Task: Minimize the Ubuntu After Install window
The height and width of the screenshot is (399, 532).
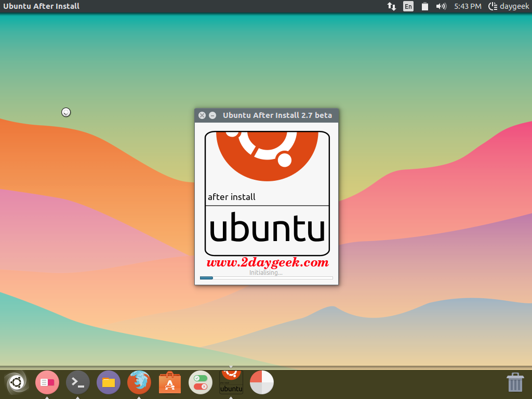Action: pyautogui.click(x=212, y=115)
